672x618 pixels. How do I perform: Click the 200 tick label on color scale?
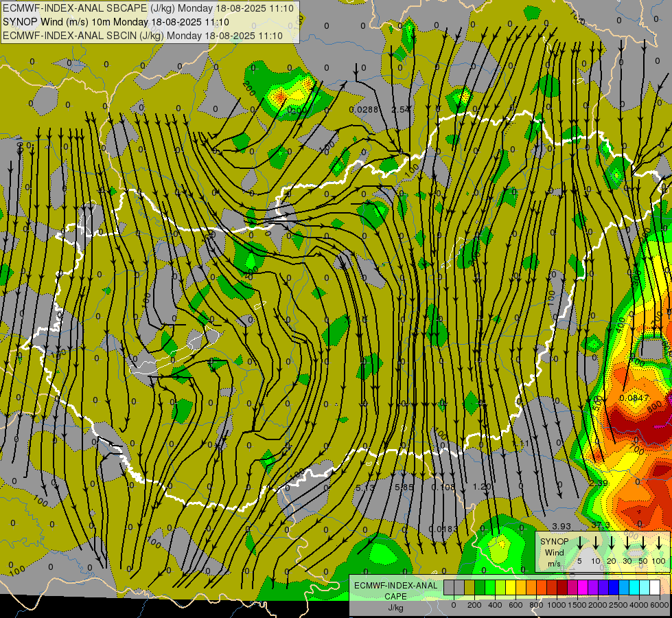point(474,605)
